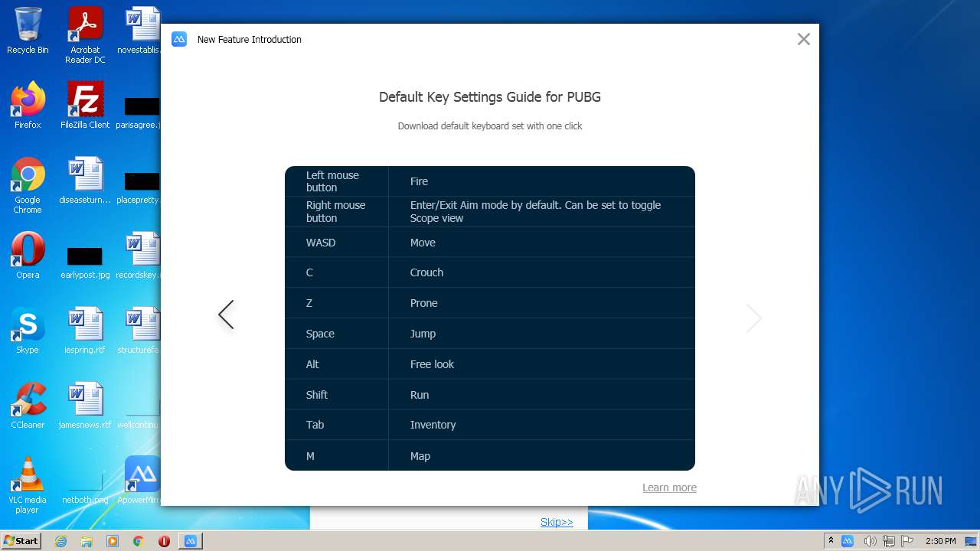This screenshot has width=980, height=551.
Task: Go to the previous slide arrow
Action: point(226,315)
